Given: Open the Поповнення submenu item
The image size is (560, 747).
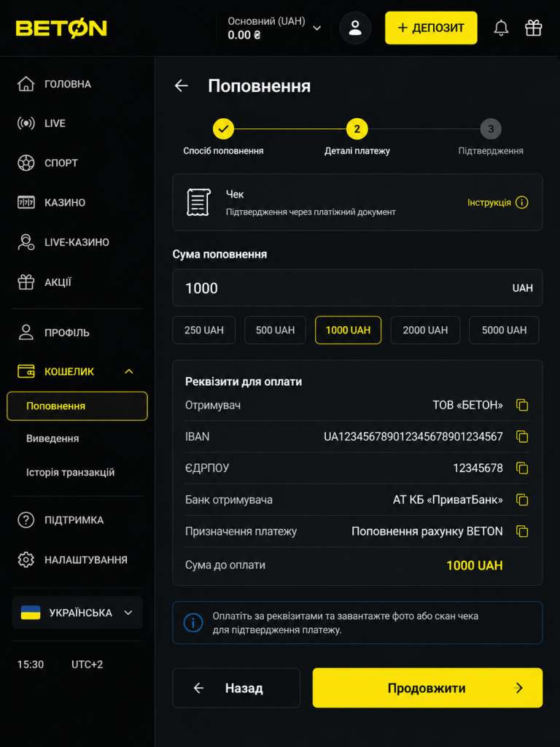Looking at the screenshot, I should (x=77, y=406).
